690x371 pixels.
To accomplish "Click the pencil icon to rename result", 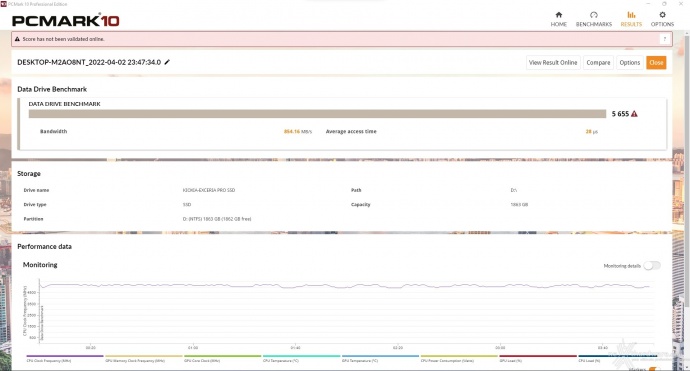I will coord(167,62).
